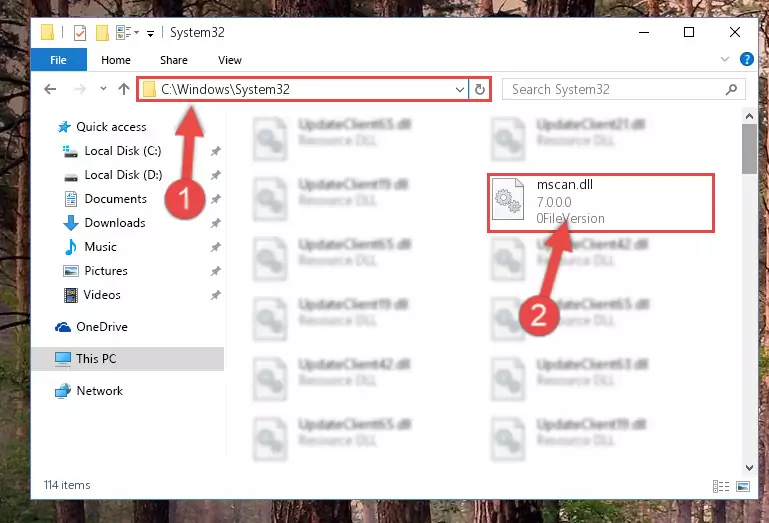Click the Search System32 box
Screen dimensions: 769x523
pos(623,89)
